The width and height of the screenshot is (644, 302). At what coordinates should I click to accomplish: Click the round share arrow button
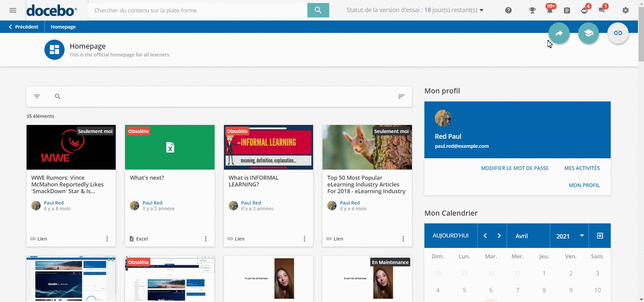tap(559, 33)
